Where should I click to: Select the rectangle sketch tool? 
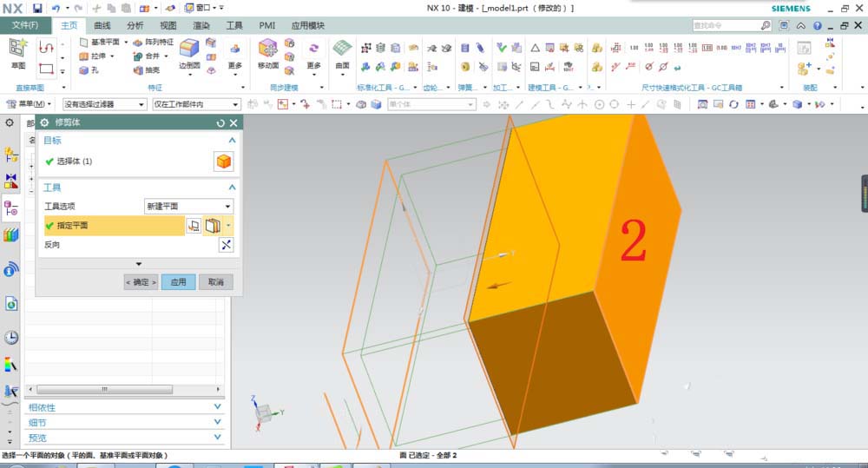[x=46, y=69]
